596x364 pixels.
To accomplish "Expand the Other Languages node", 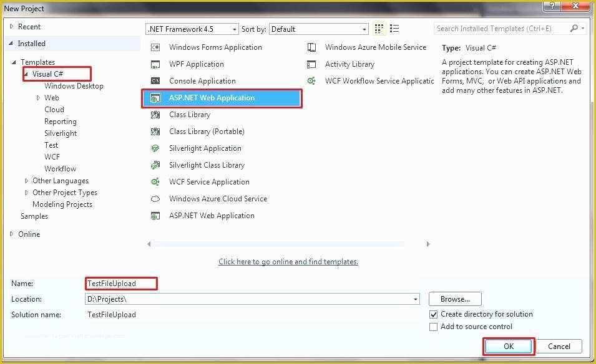I will pyautogui.click(x=26, y=181).
